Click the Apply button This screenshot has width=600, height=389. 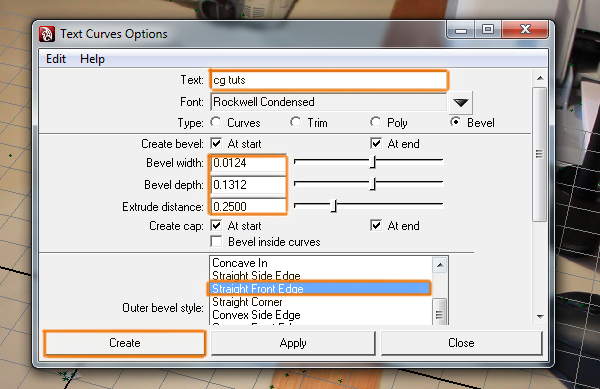click(x=293, y=343)
